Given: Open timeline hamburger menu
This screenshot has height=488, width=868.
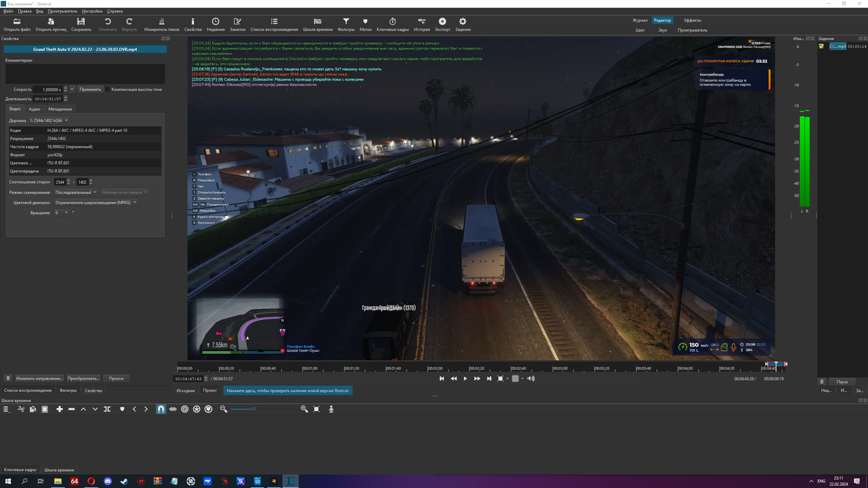Looking at the screenshot, I should pos(7,409).
